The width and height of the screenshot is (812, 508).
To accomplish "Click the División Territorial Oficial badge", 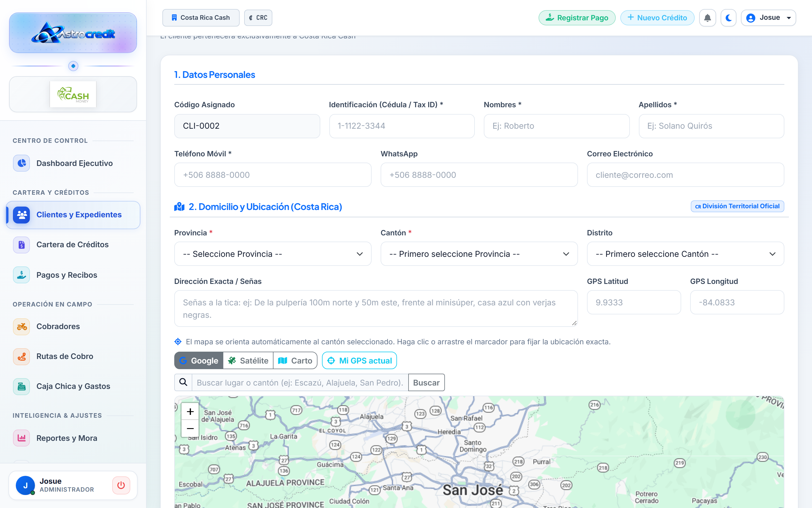I will [x=738, y=206].
